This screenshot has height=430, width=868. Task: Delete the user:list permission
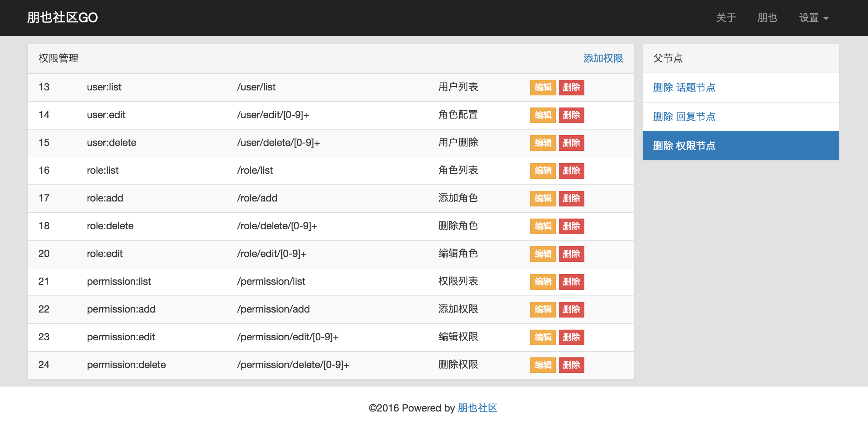coord(571,87)
